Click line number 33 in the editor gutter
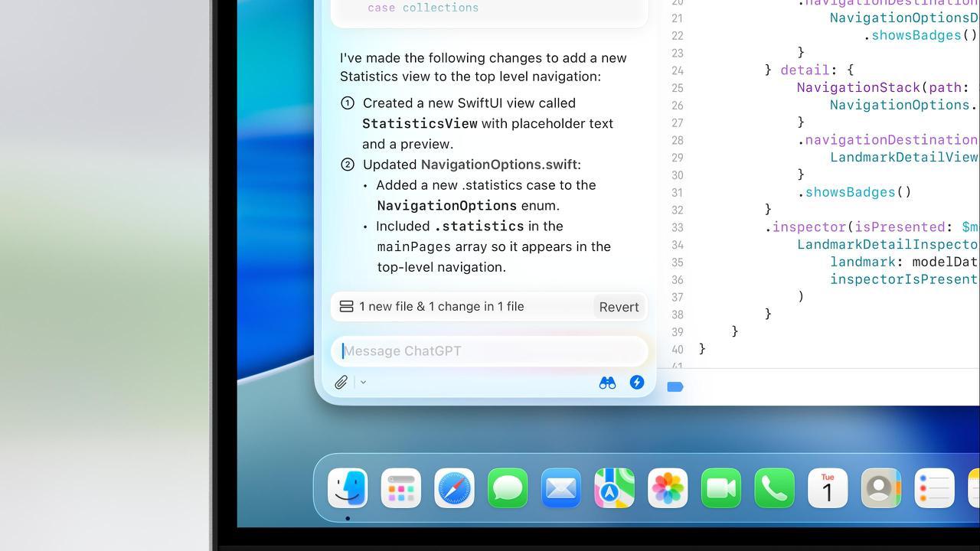 pos(677,227)
